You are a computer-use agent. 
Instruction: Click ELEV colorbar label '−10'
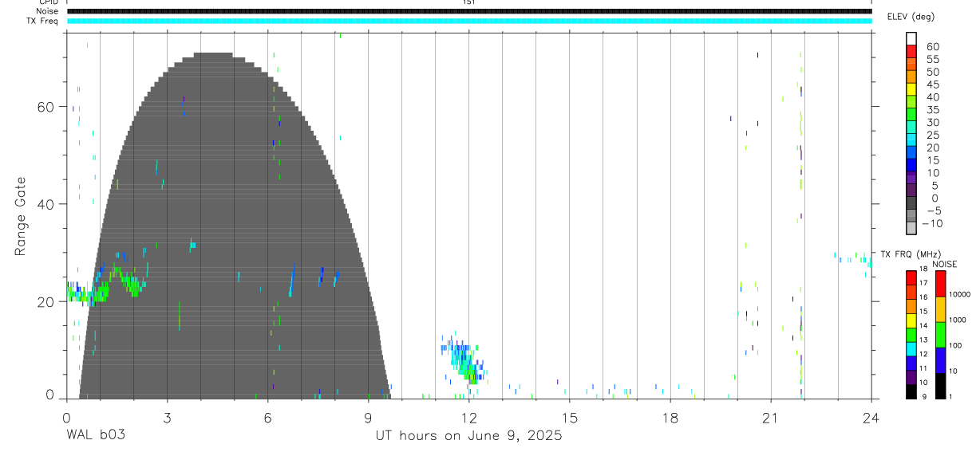click(933, 223)
